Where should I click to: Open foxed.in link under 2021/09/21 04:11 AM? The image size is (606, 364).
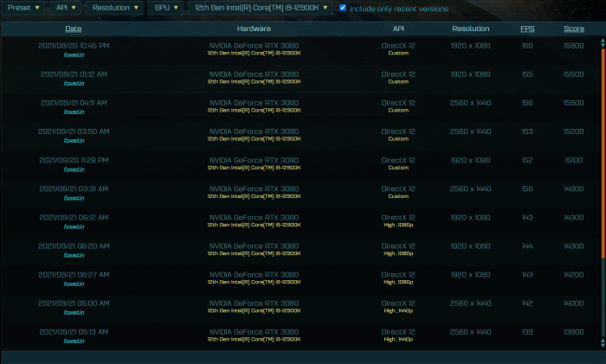tap(74, 112)
